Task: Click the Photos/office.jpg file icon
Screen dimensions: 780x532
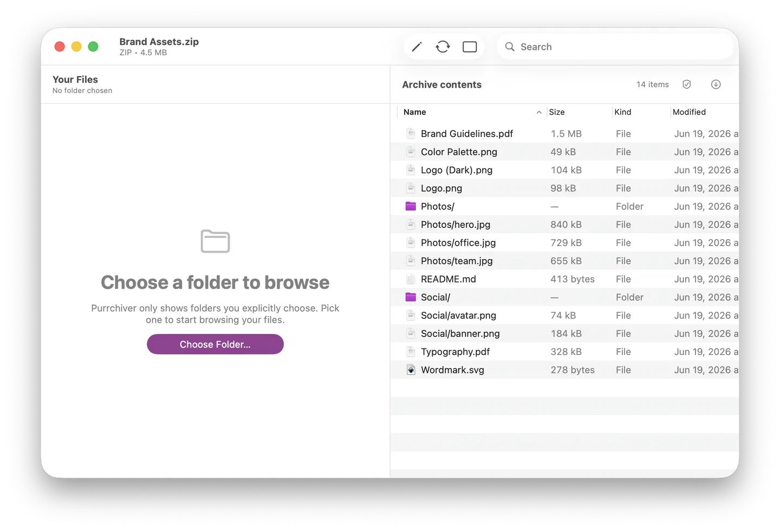Action: [x=411, y=242]
